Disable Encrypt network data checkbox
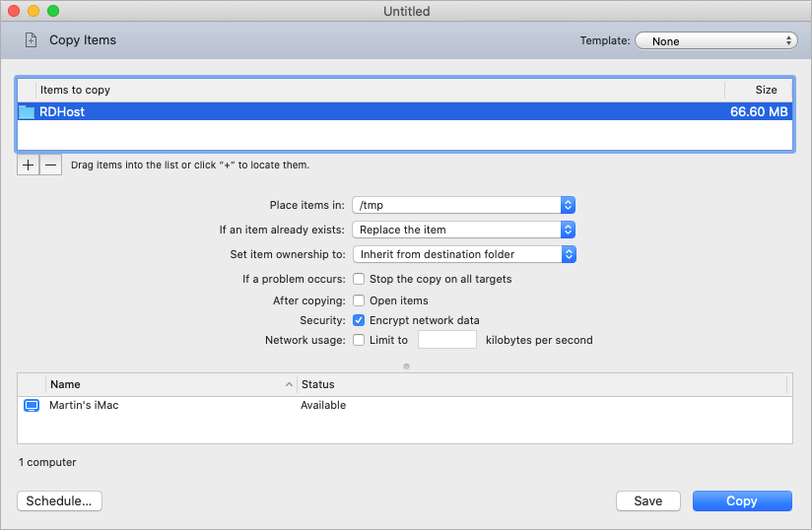This screenshot has height=530, width=812. [360, 320]
